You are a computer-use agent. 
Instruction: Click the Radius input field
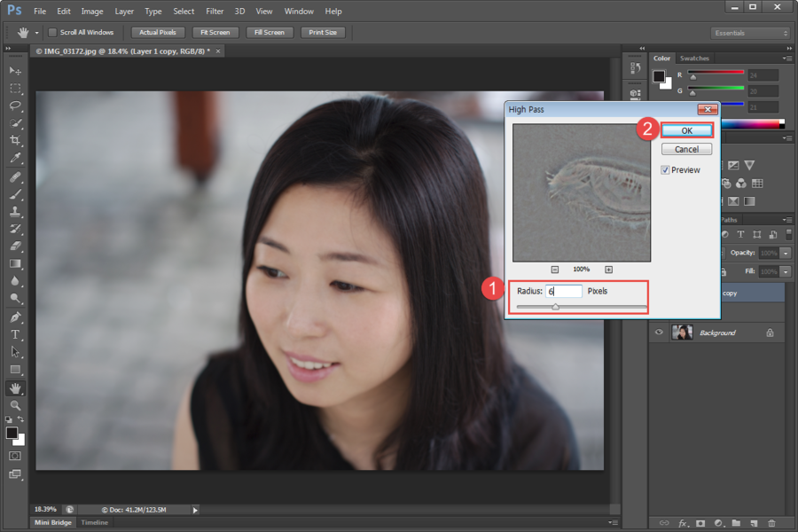point(563,291)
